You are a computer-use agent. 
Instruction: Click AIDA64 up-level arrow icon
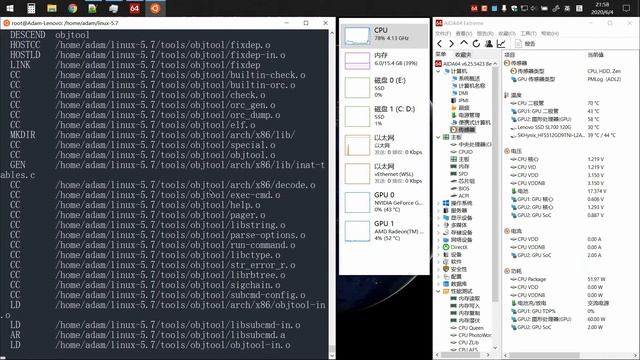[x=464, y=43]
